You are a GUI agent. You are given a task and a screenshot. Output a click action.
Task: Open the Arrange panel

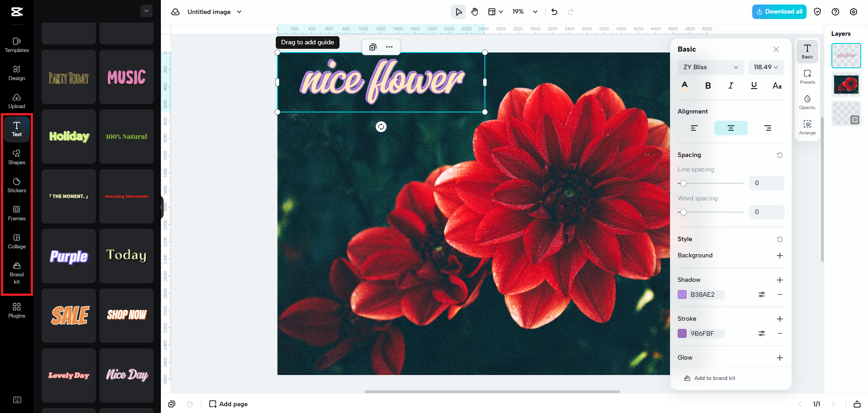807,127
